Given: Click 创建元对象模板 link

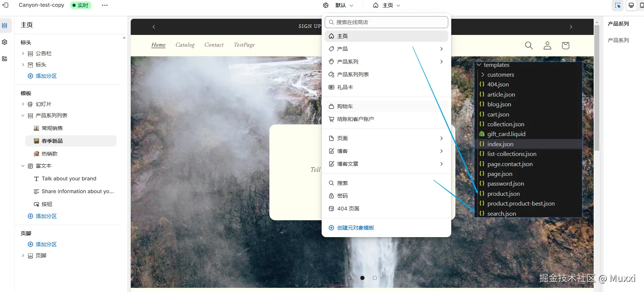Looking at the screenshot, I should point(355,228).
